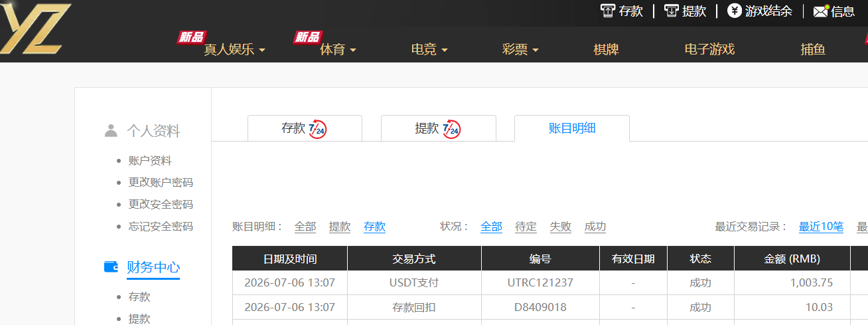Click the 个人资料 sidebar heading
The height and width of the screenshot is (325, 868).
(153, 131)
